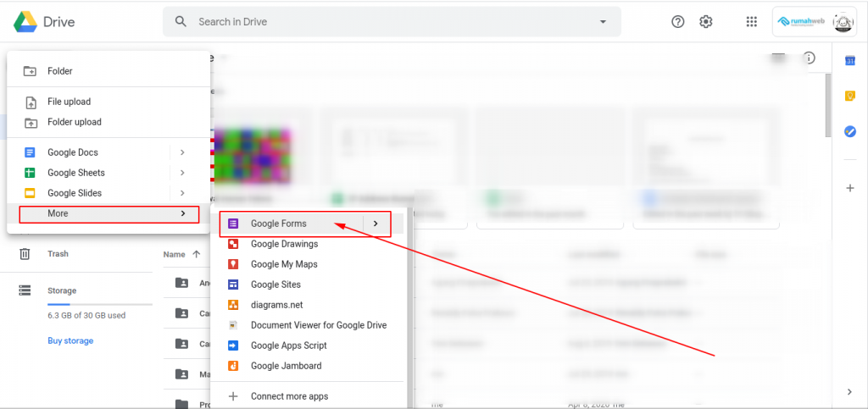Expand the Google Sheets submenu arrow
868x409 pixels.
click(182, 173)
